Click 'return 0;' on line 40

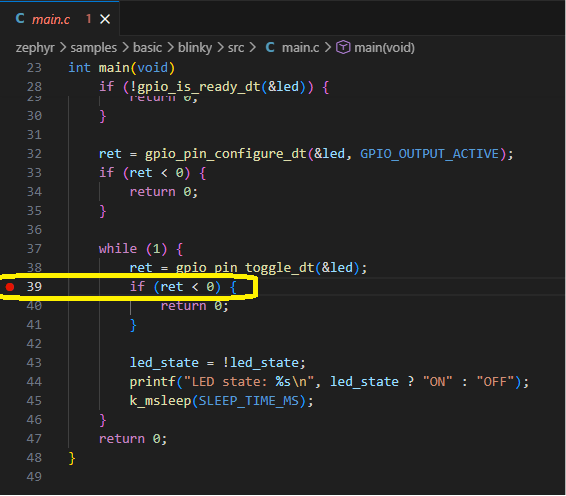pyautogui.click(x=195, y=306)
